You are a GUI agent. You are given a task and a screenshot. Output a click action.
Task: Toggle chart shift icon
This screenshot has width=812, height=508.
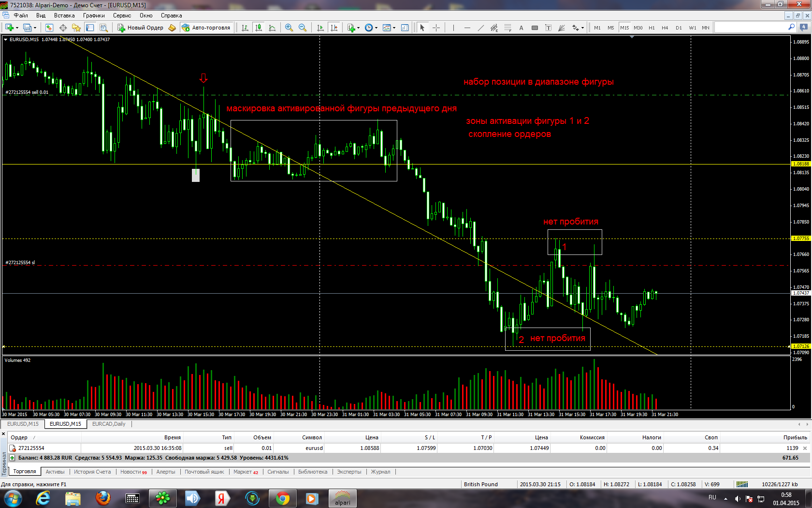333,28
